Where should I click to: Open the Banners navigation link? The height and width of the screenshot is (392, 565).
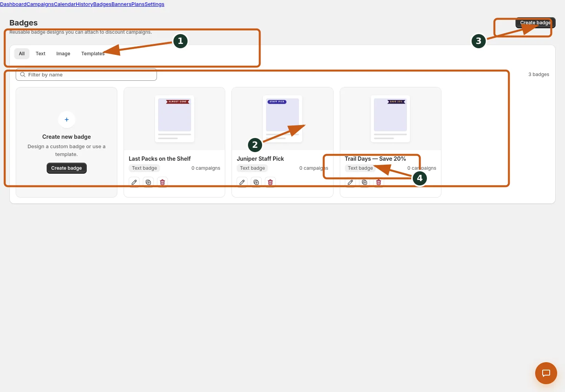pos(122,4)
